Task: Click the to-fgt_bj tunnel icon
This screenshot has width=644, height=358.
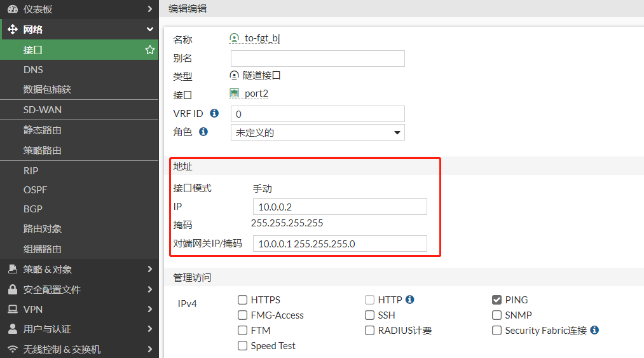Action: tap(235, 38)
